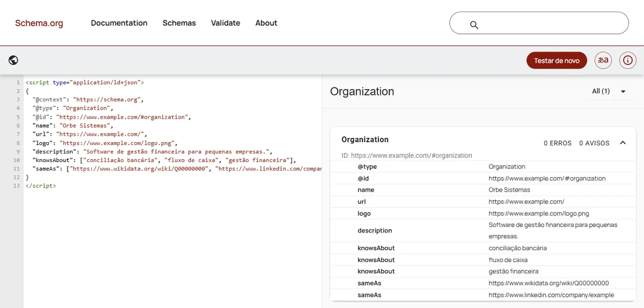Open the Documentation menu

coord(119,23)
